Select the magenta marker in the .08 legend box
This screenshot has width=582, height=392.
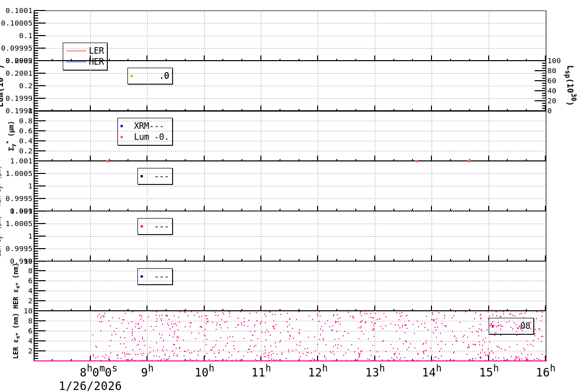click(494, 326)
